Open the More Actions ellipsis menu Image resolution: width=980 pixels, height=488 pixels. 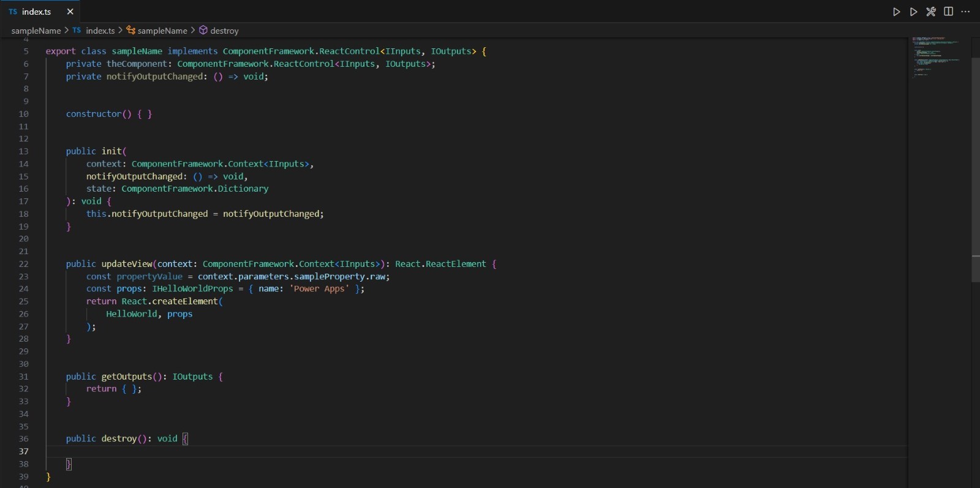click(x=966, y=12)
